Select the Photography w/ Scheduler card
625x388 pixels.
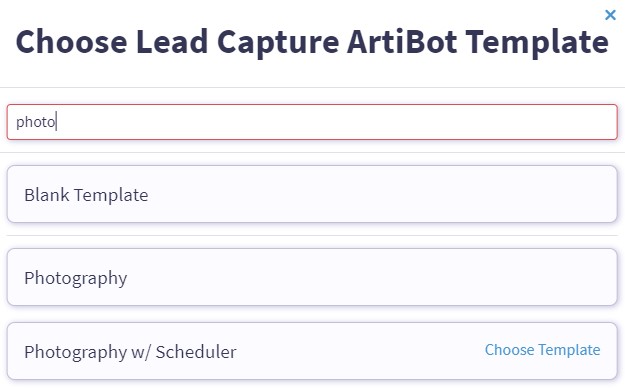pyautogui.click(x=312, y=351)
